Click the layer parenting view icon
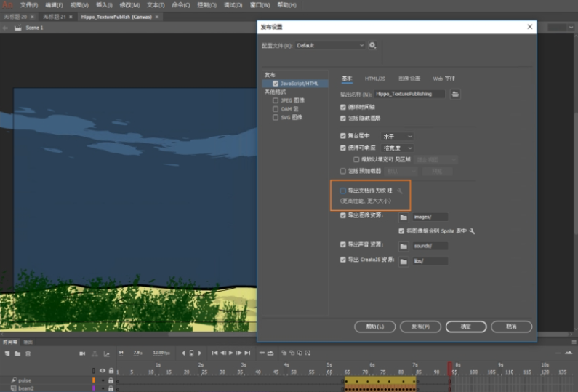578x392 pixels. 95,353
